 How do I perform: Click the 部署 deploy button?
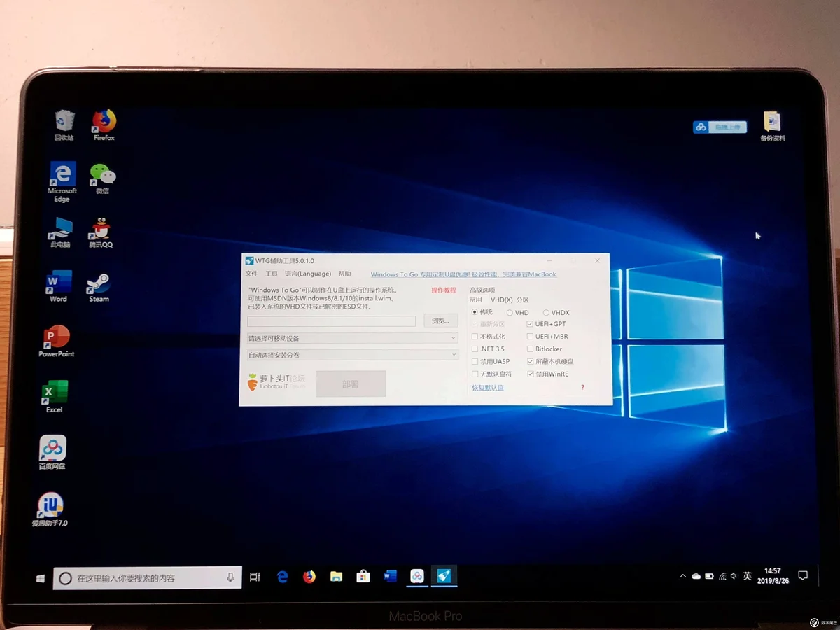351,384
